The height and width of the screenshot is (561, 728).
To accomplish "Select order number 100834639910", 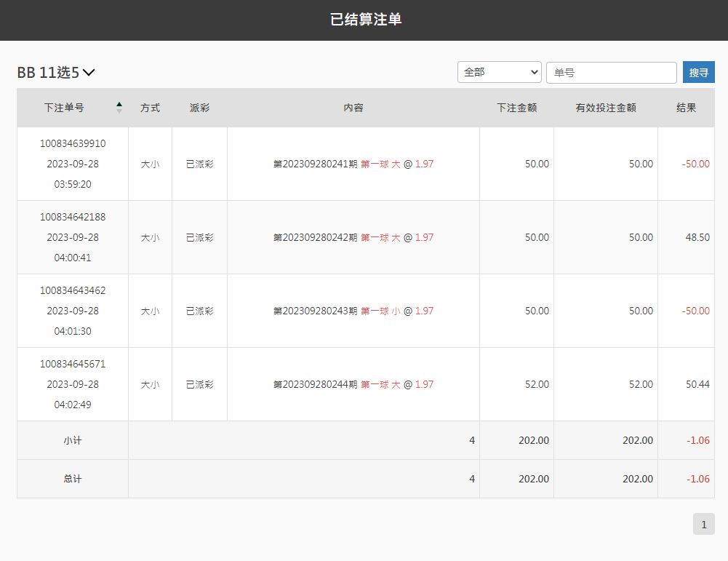I will point(73,143).
